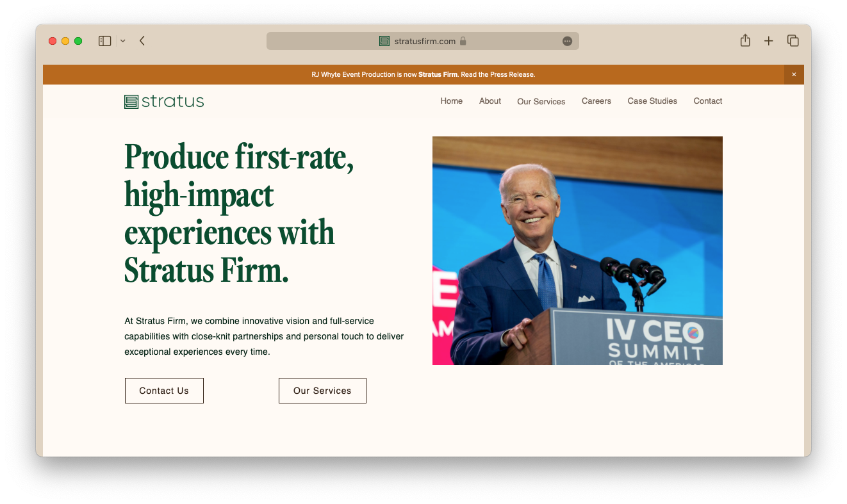Screen dimensions: 847x504
Task: Go to Home in navigation
Action: click(452, 101)
